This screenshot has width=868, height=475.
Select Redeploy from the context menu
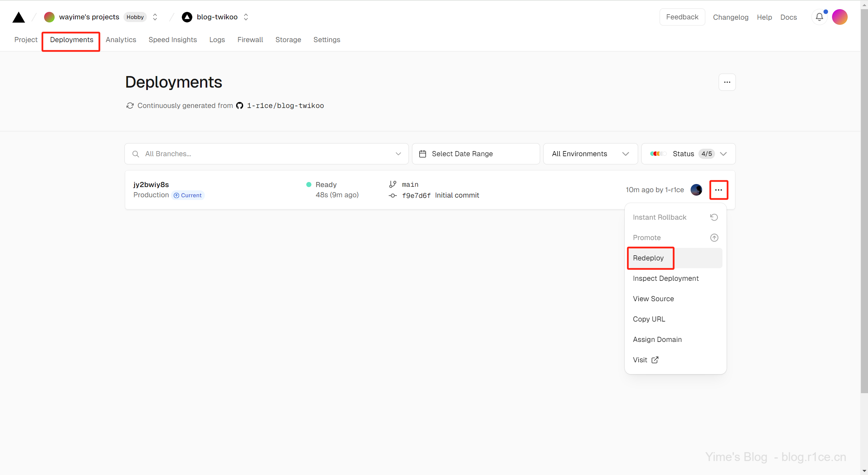pyautogui.click(x=648, y=258)
